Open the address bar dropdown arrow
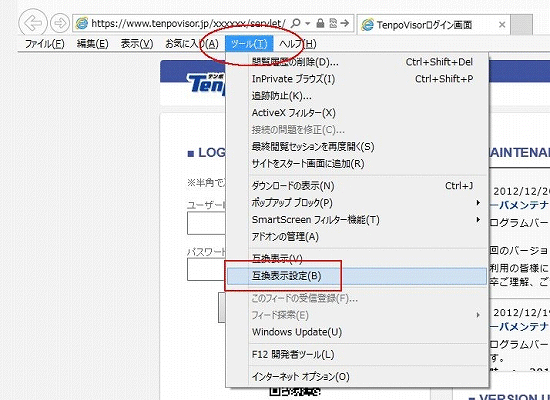The height and width of the screenshot is (400, 550). tap(308, 24)
